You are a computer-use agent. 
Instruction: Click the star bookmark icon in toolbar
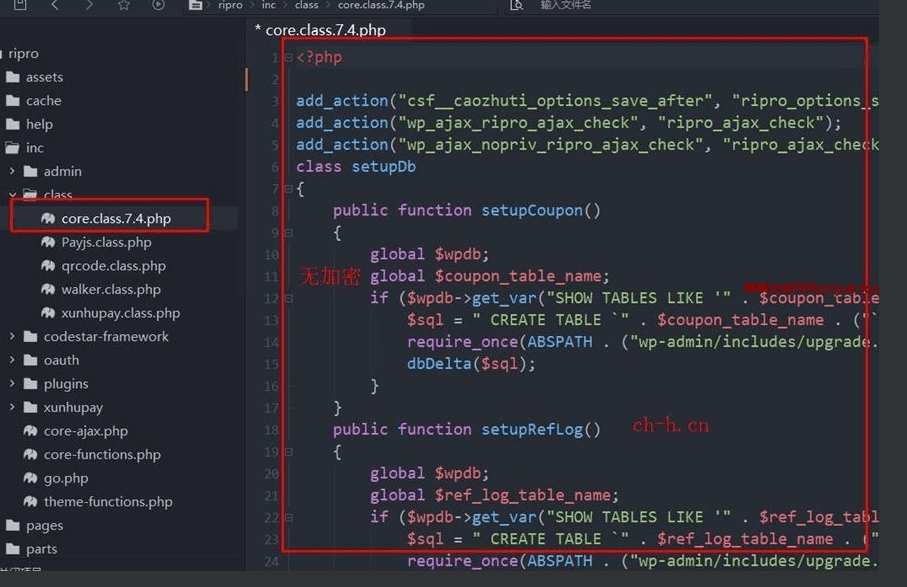(x=124, y=6)
